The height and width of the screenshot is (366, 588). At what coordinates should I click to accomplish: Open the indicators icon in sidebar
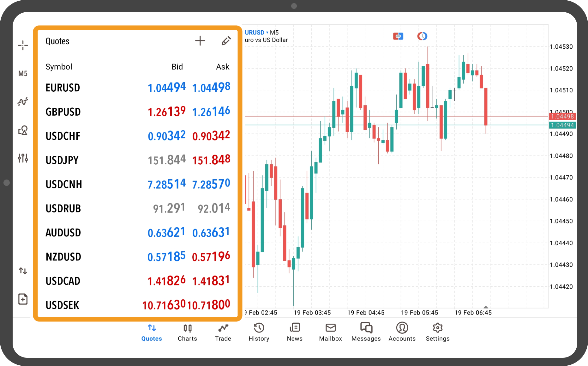[x=23, y=102]
